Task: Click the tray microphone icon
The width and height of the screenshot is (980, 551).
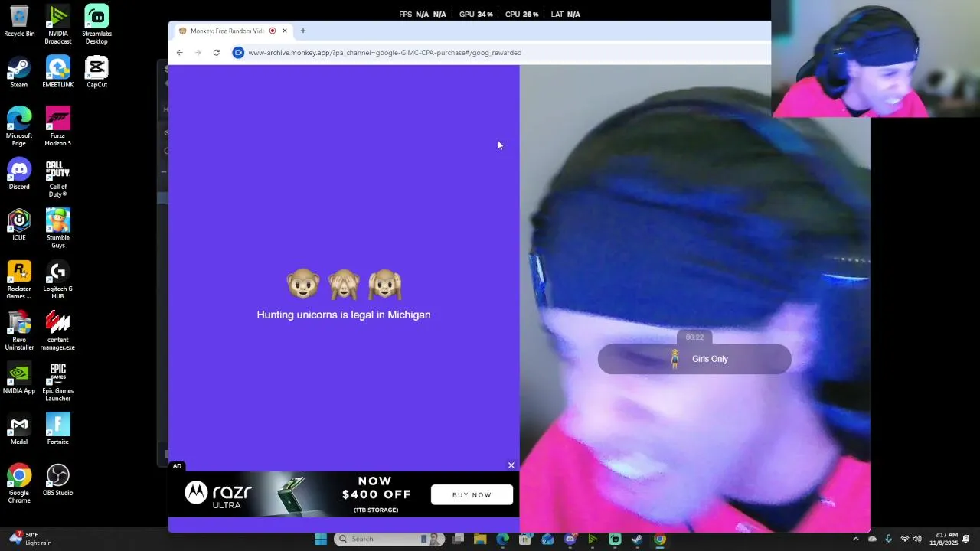Action: coord(888,539)
